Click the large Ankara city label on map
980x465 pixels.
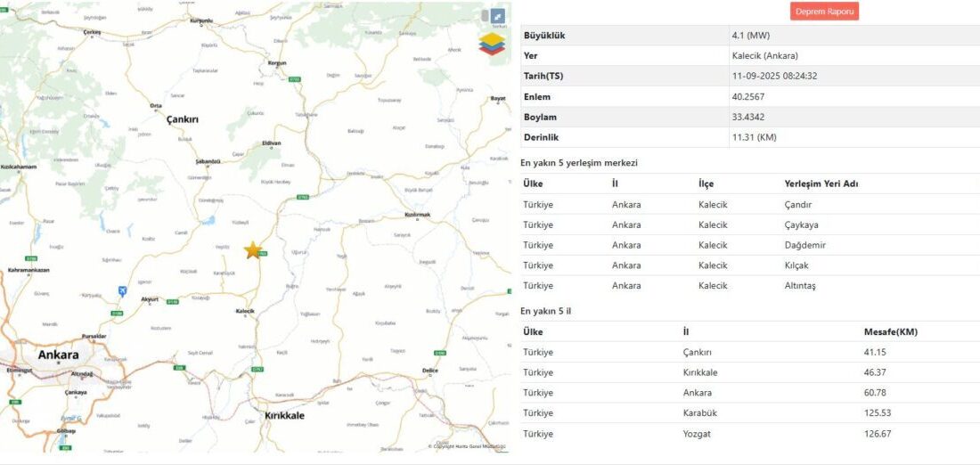click(x=58, y=355)
